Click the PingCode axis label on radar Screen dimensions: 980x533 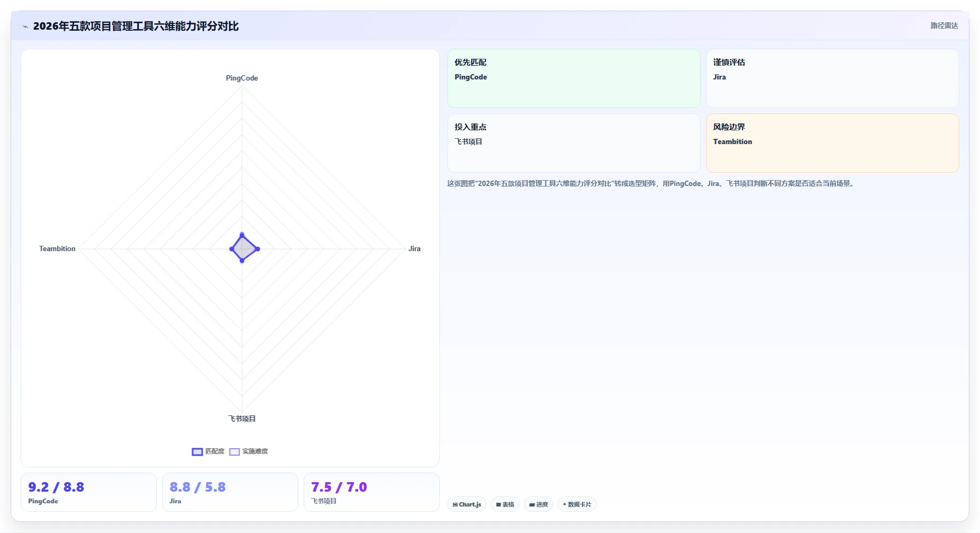pyautogui.click(x=242, y=78)
